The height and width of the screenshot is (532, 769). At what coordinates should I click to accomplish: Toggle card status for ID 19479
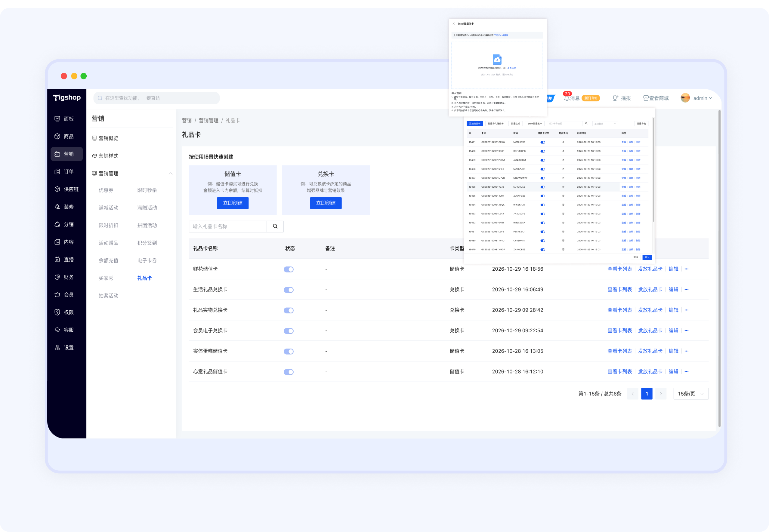[542, 250]
